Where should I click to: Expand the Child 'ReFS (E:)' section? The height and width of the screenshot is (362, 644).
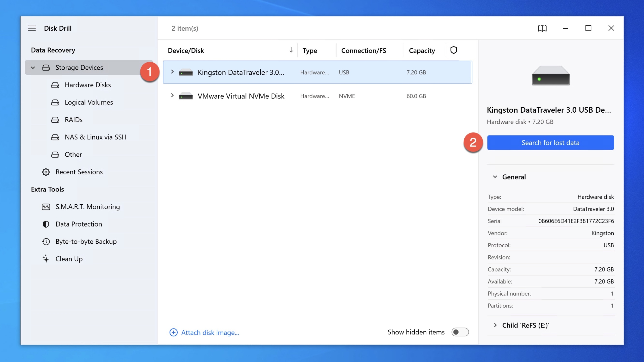click(495, 325)
